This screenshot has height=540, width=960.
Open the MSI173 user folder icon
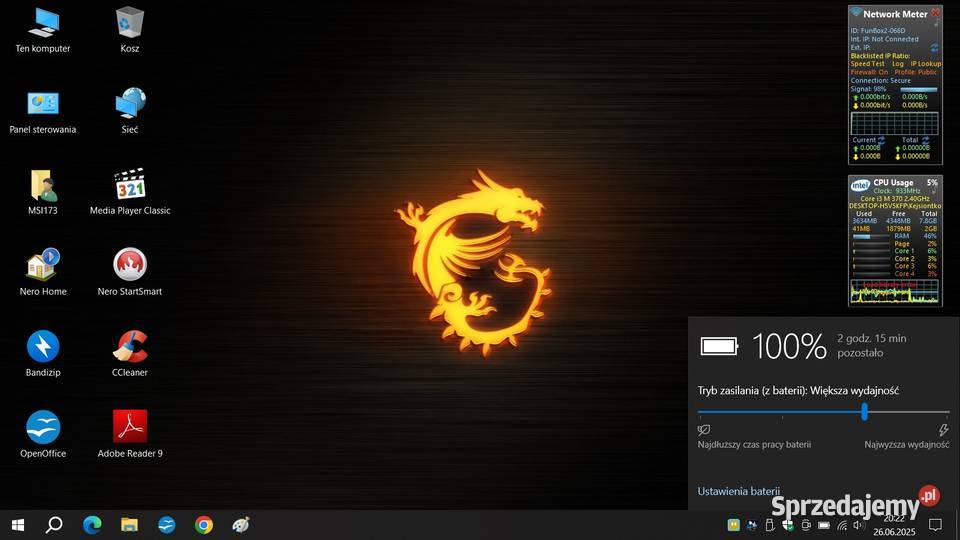pos(43,193)
